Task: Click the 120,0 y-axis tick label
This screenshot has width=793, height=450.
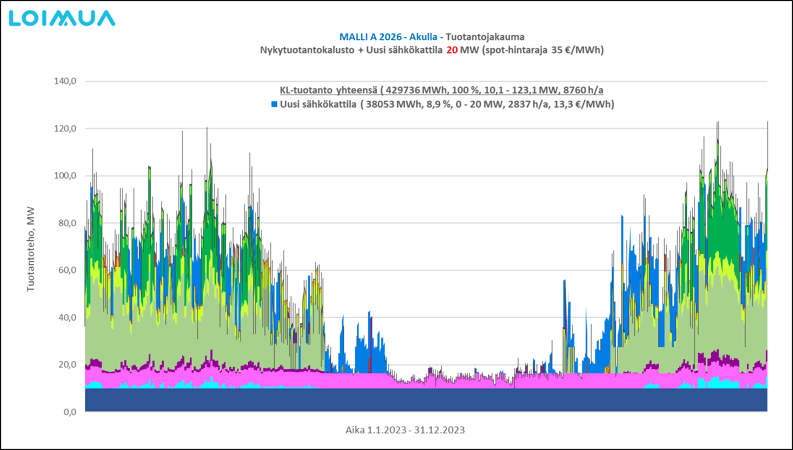Action: (x=65, y=129)
